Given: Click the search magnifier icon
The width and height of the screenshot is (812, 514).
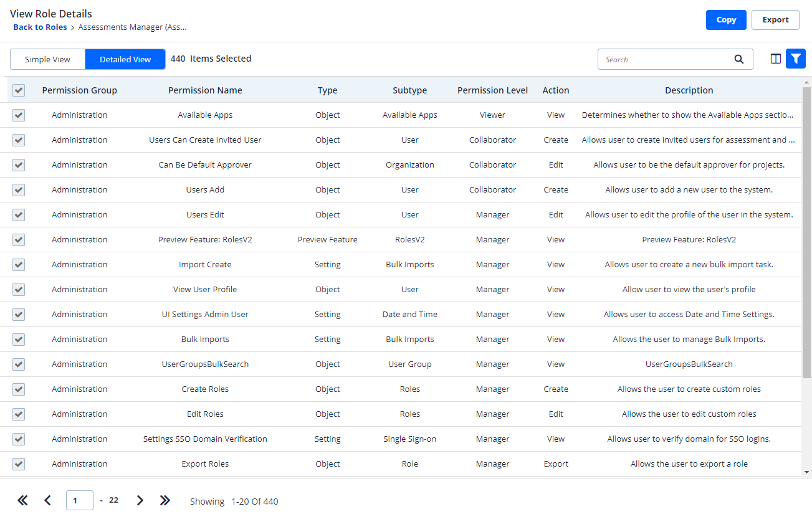Looking at the screenshot, I should (x=739, y=59).
